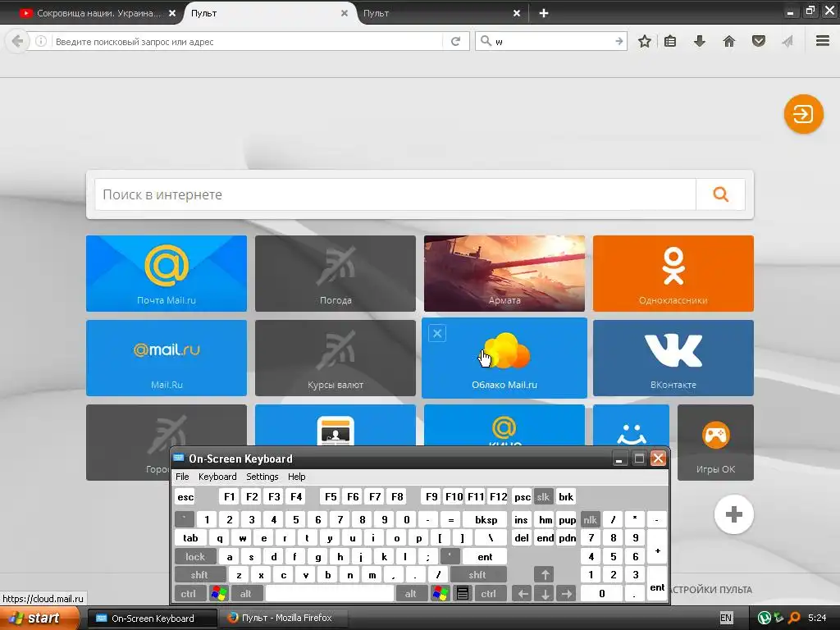Toggle the nlk num lock key
The height and width of the screenshot is (630, 840).
591,519
